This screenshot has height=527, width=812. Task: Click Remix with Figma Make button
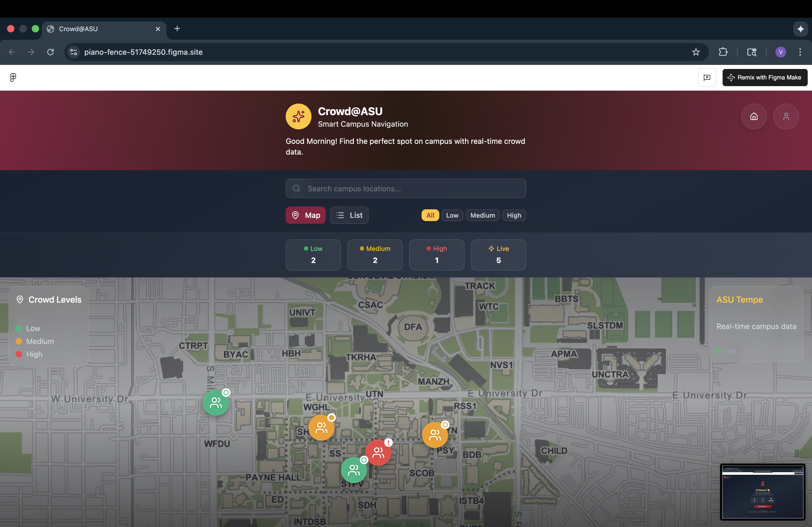[764, 77]
